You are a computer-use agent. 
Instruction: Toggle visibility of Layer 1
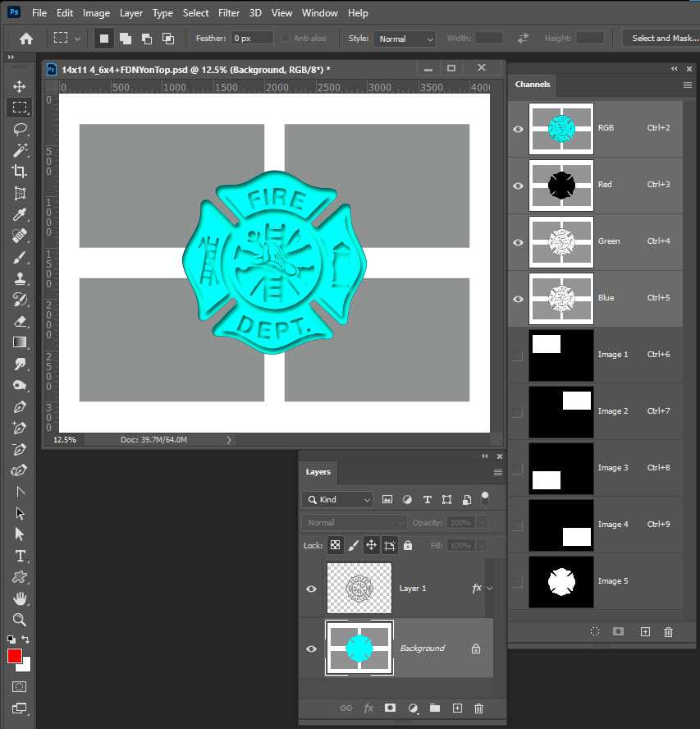(x=311, y=588)
